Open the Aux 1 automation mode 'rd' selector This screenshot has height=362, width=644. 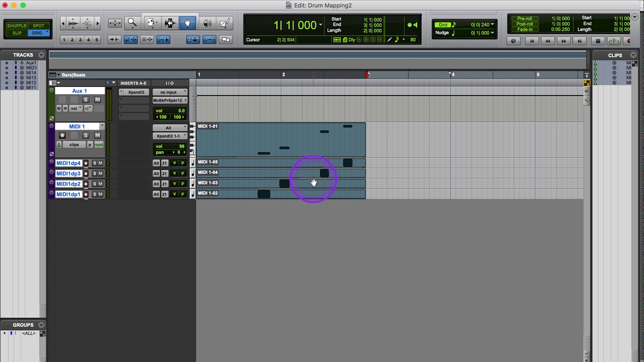coord(88,109)
